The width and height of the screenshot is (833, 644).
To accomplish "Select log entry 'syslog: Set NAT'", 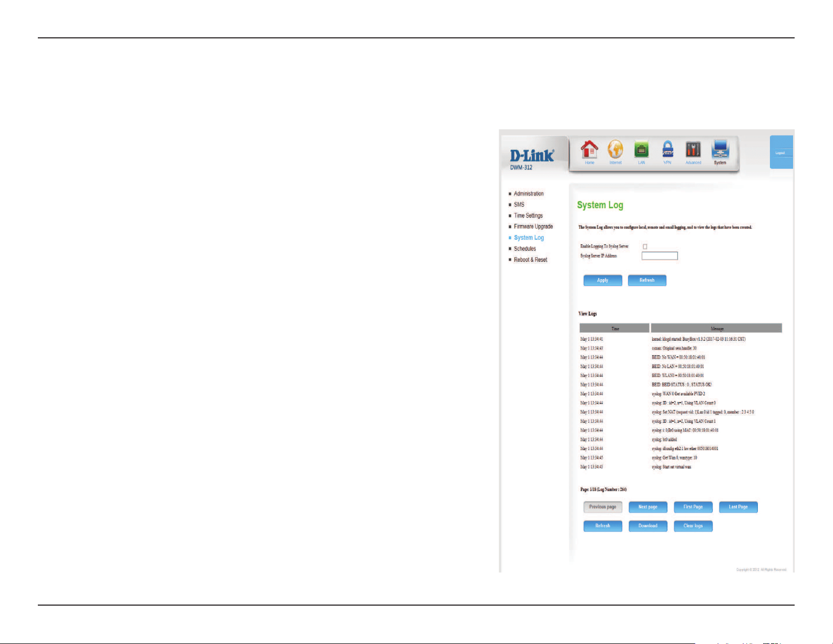I will coord(703,412).
